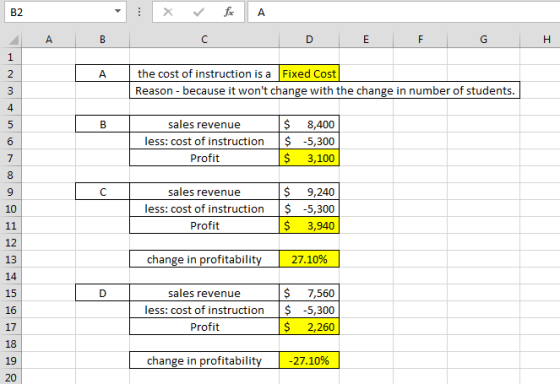Select the $ -5,300 cell in row 10
This screenshot has width=560, height=384.
(309, 209)
